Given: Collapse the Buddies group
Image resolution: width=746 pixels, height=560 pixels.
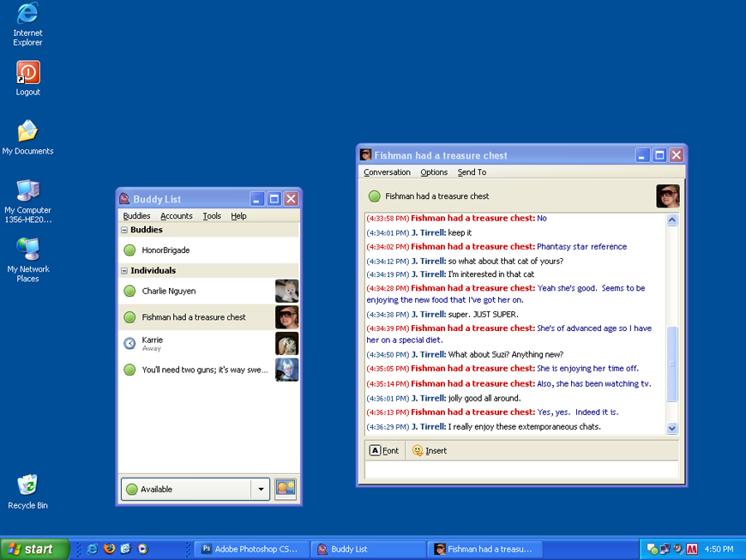Looking at the screenshot, I should coord(124,230).
